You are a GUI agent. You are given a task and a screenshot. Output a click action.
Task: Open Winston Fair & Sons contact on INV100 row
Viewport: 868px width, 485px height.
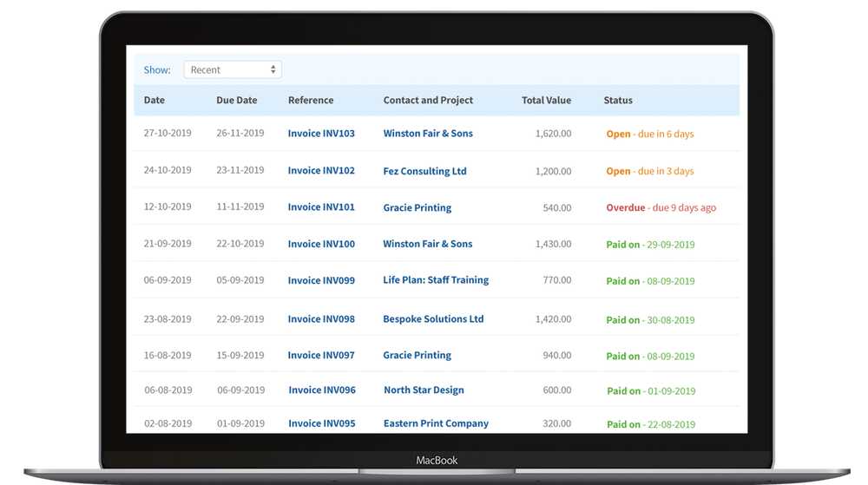[428, 244]
